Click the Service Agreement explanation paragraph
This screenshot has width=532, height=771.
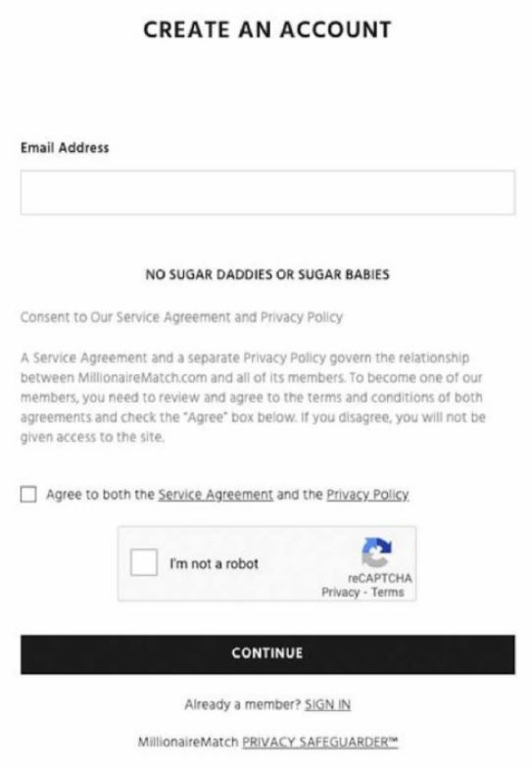(253, 398)
